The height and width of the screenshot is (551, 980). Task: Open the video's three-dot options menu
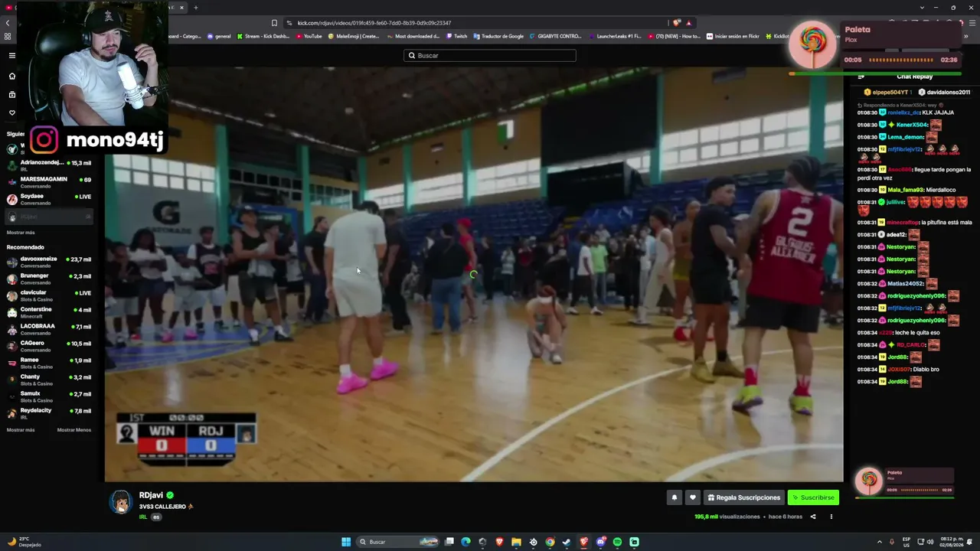tap(831, 517)
